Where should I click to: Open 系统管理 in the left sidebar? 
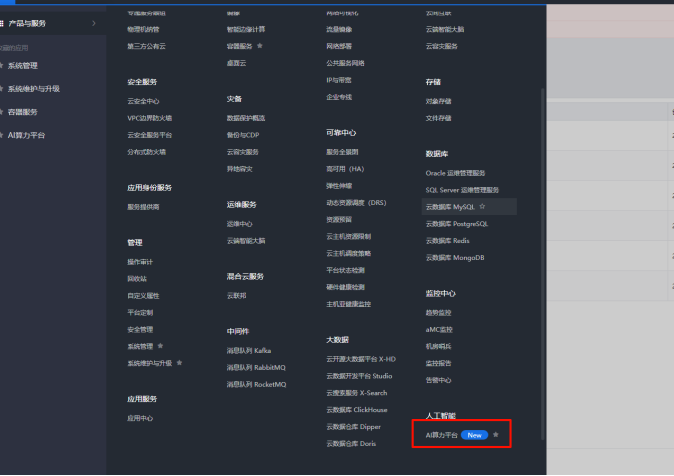(x=23, y=65)
